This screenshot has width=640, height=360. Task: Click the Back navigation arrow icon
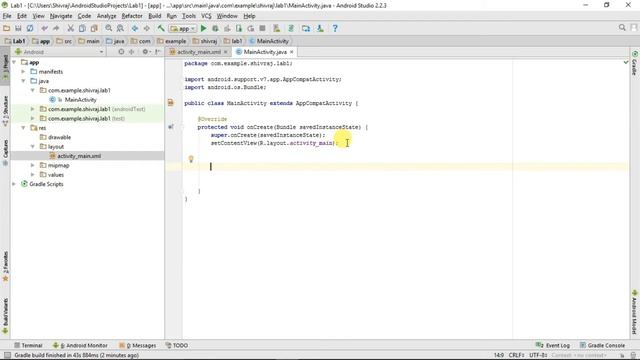[135, 28]
